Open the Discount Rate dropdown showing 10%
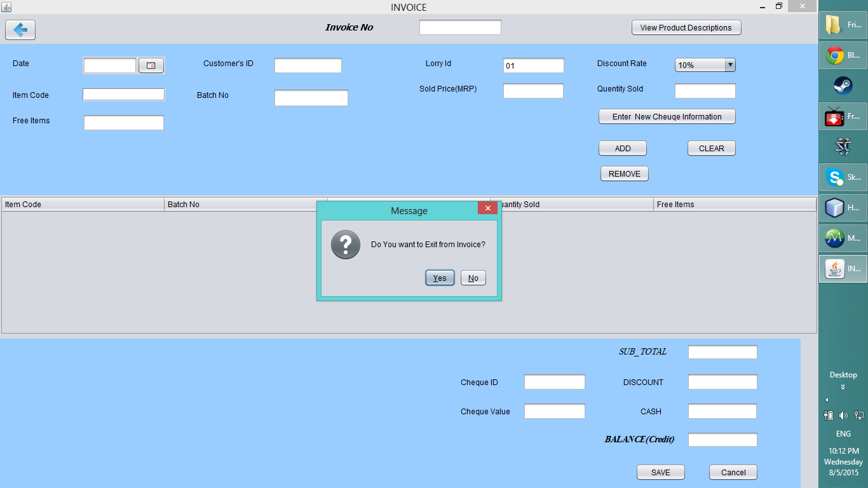 729,64
